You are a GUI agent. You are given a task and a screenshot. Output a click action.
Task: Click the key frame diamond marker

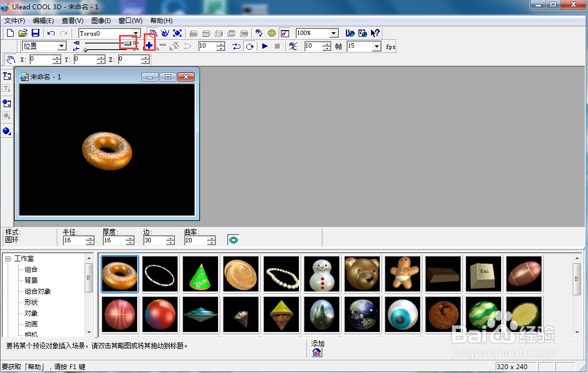[x=85, y=50]
